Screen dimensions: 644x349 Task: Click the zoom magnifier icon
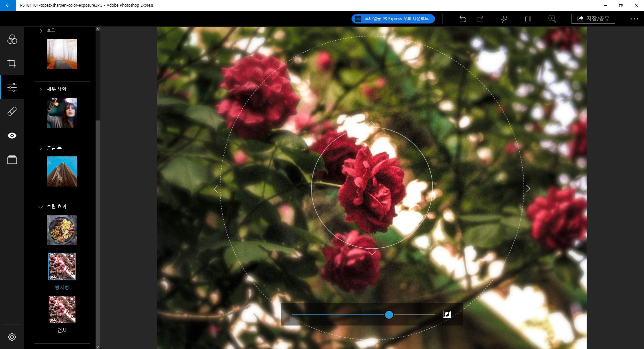pos(552,19)
